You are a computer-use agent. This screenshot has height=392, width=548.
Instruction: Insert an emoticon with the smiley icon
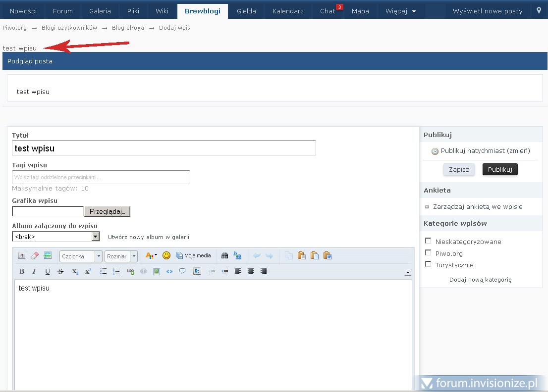pos(166,255)
